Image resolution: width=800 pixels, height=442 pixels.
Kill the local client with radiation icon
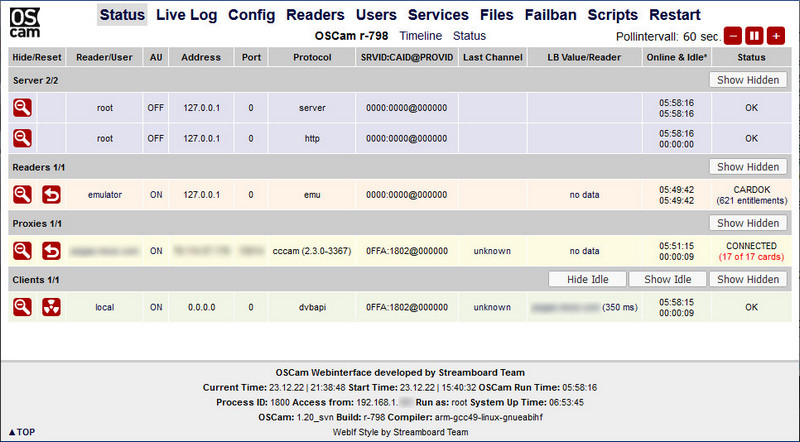[x=52, y=307]
